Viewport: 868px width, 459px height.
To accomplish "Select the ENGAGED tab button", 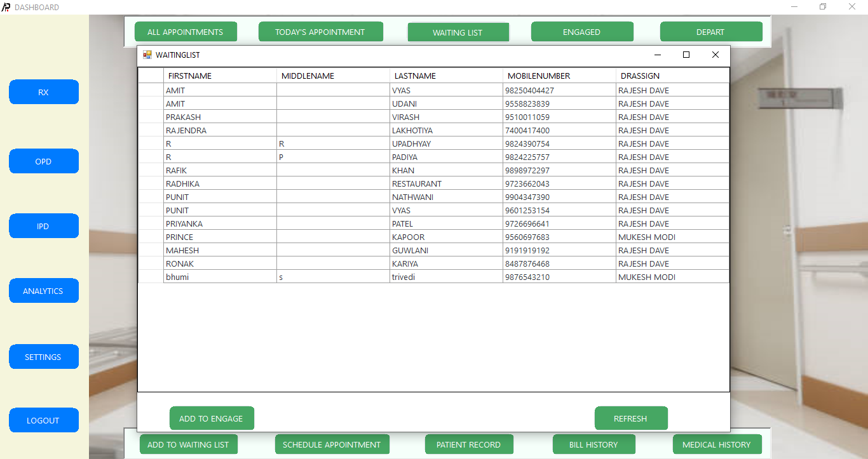I will tap(582, 32).
